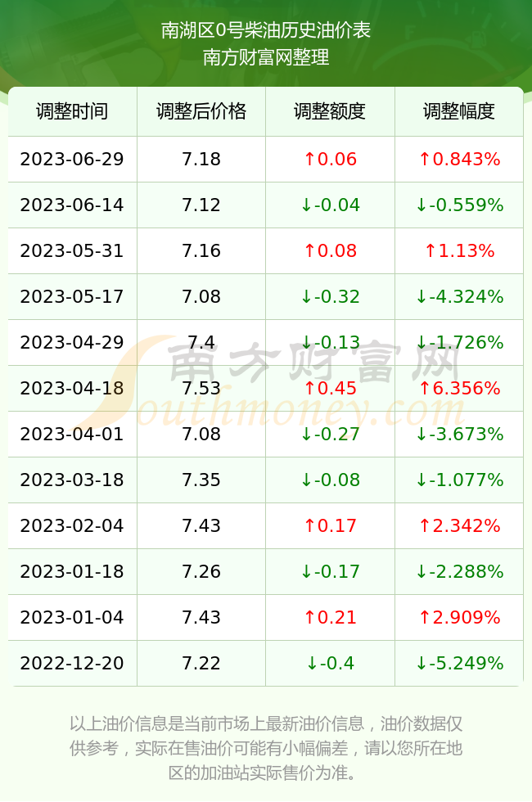Select the 2023-06-29 date cell
Screen dimensions: 532x802
click(72, 159)
